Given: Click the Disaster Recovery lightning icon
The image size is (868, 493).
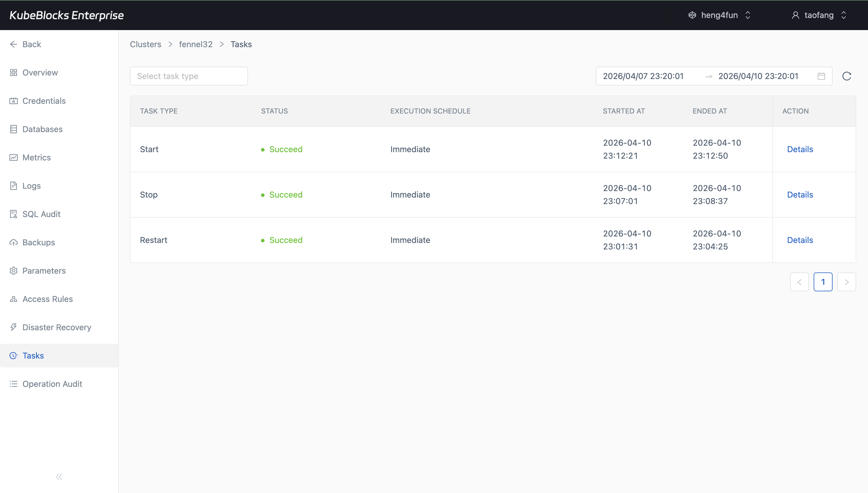Looking at the screenshot, I should click(14, 327).
